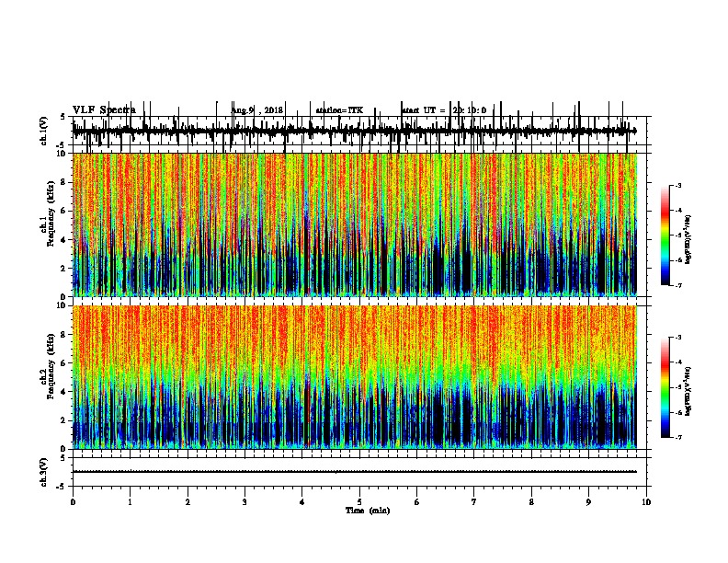
Task: Click time axis tick label '4'
Action: pyautogui.click(x=302, y=502)
